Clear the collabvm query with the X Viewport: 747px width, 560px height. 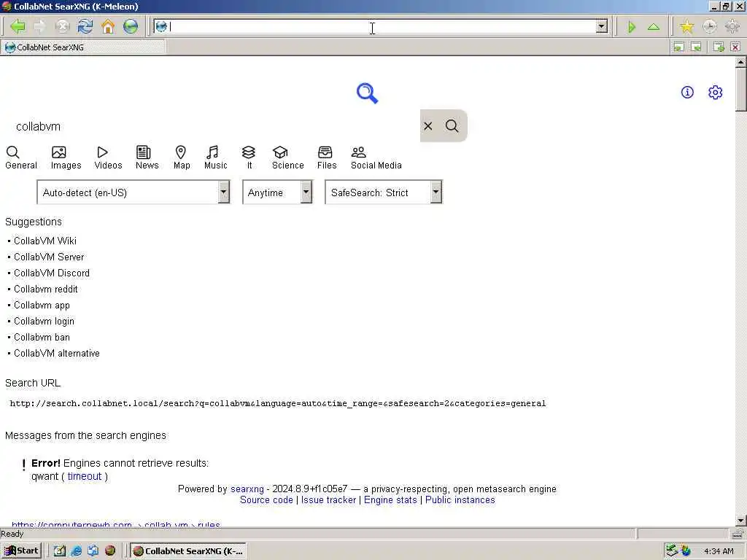pos(427,125)
